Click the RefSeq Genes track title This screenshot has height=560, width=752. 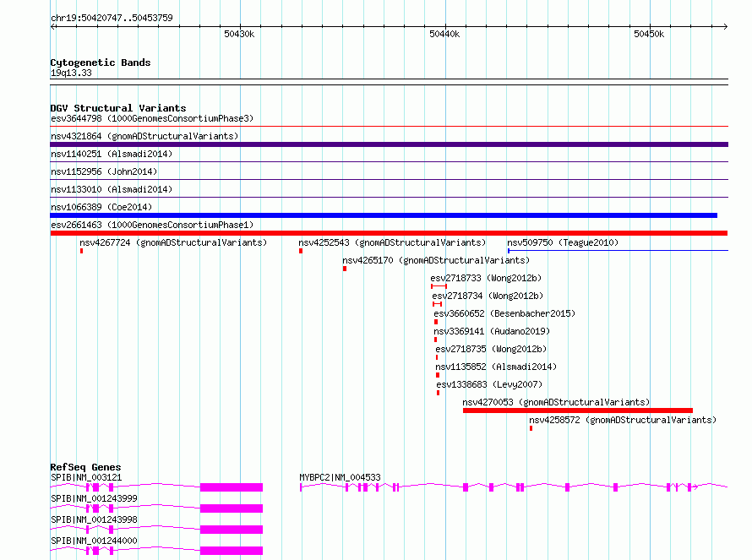(85, 467)
